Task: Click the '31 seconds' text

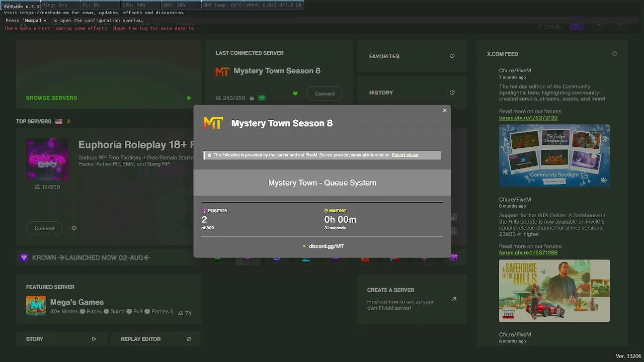Action: [x=335, y=228]
